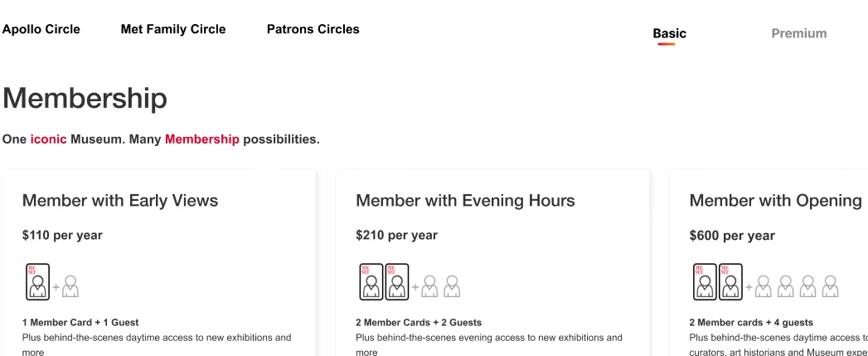Open the Met Family Circle link
The image size is (868, 356).
coord(173,29)
